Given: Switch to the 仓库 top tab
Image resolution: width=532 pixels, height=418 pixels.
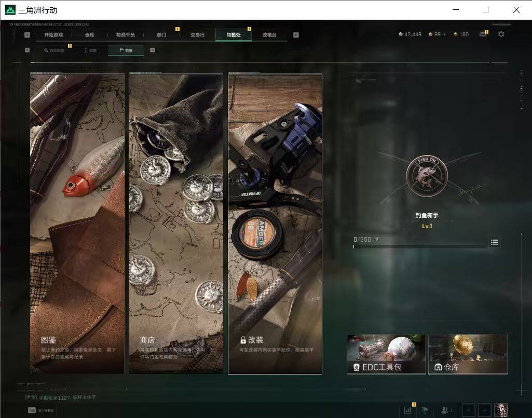Looking at the screenshot, I should click(90, 35).
